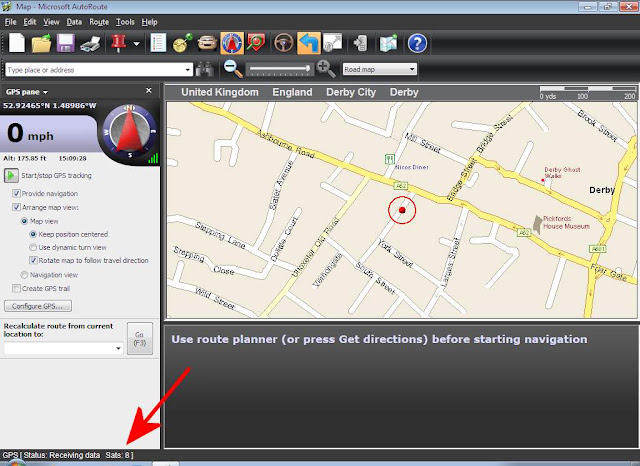
Task: Open the Route menu
Action: [99, 22]
